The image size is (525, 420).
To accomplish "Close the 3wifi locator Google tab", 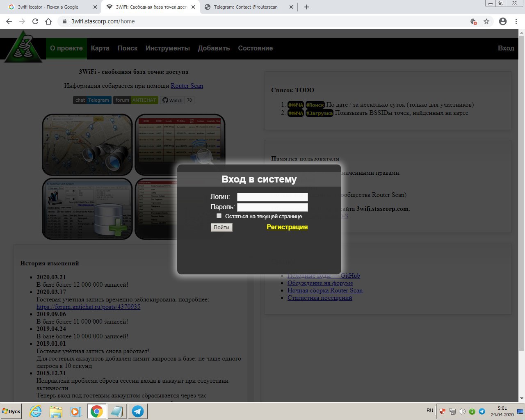I will tap(95, 7).
